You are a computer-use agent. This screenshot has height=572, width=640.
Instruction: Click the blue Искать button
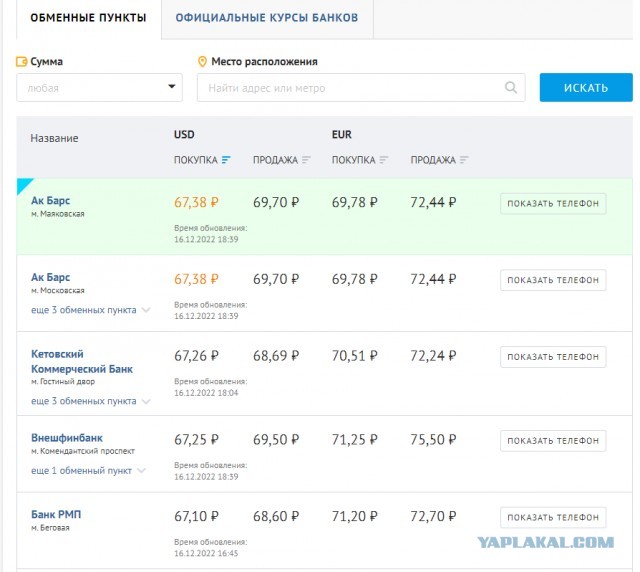(x=586, y=87)
